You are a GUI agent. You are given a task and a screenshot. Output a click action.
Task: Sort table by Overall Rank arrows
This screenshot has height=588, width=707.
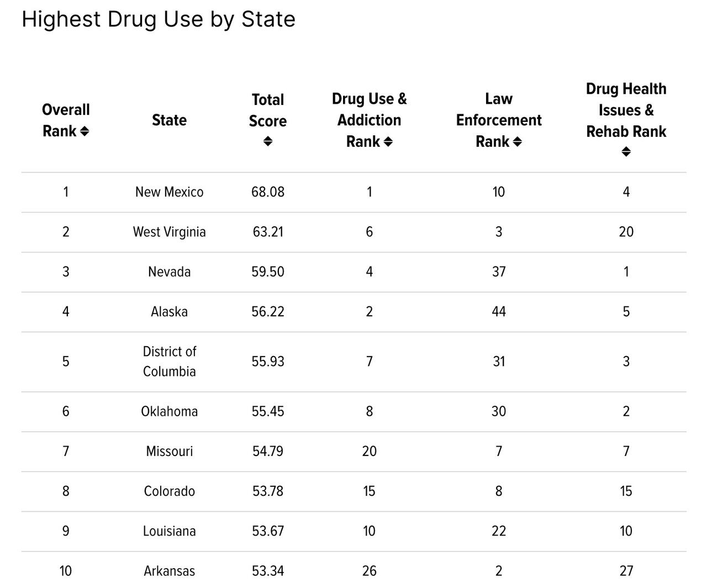pyautogui.click(x=85, y=131)
